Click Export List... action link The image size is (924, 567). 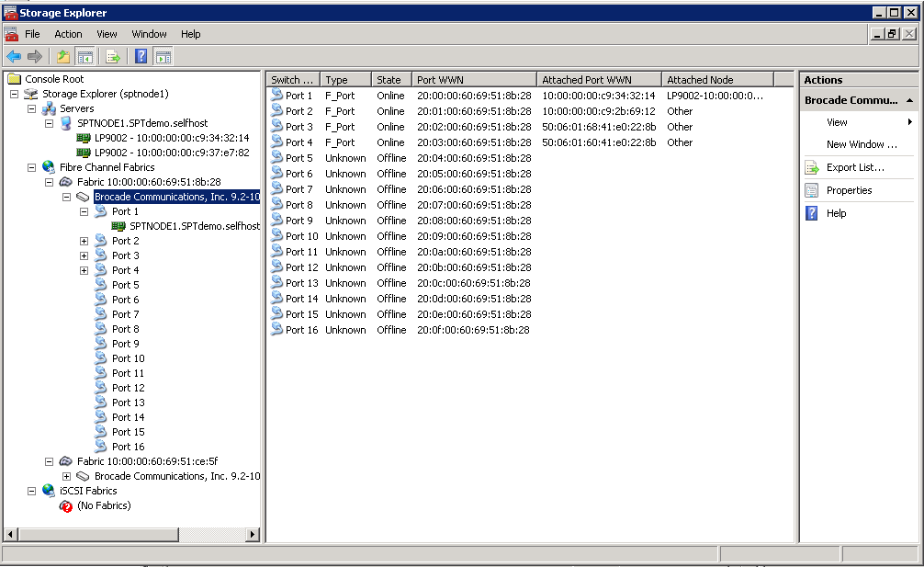point(855,167)
